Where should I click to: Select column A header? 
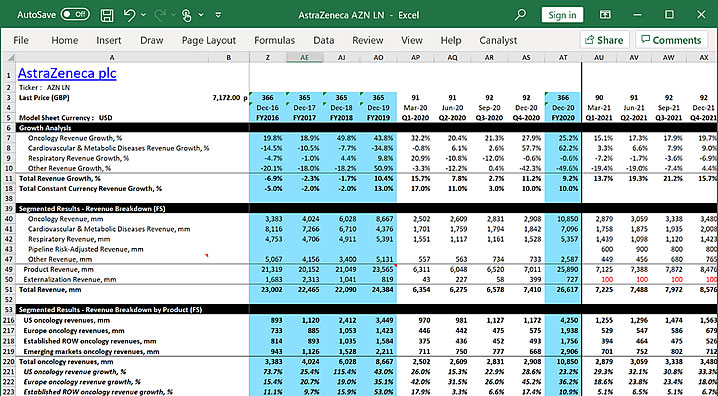tap(112, 58)
